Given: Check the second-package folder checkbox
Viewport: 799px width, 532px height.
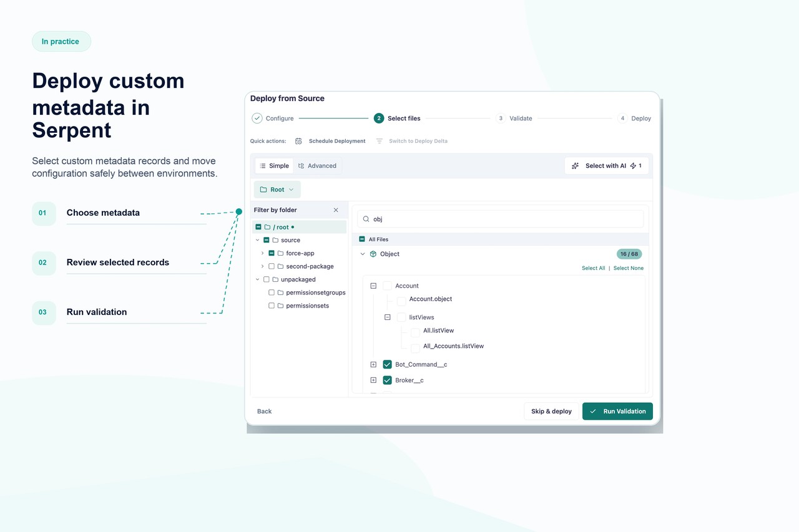Looking at the screenshot, I should click(x=272, y=266).
